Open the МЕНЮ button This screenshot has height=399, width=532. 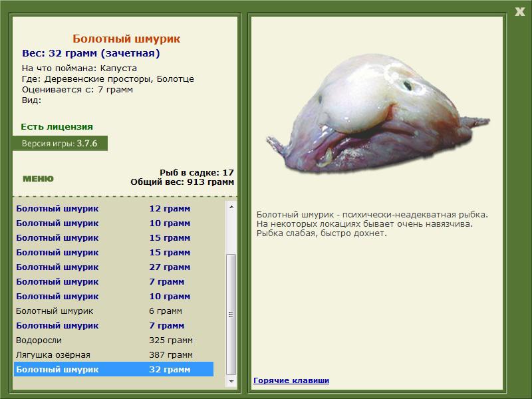click(x=38, y=179)
